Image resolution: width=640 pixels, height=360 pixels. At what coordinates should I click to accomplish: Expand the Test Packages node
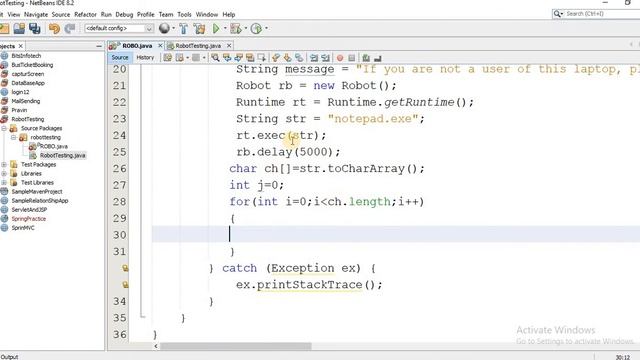point(4,164)
